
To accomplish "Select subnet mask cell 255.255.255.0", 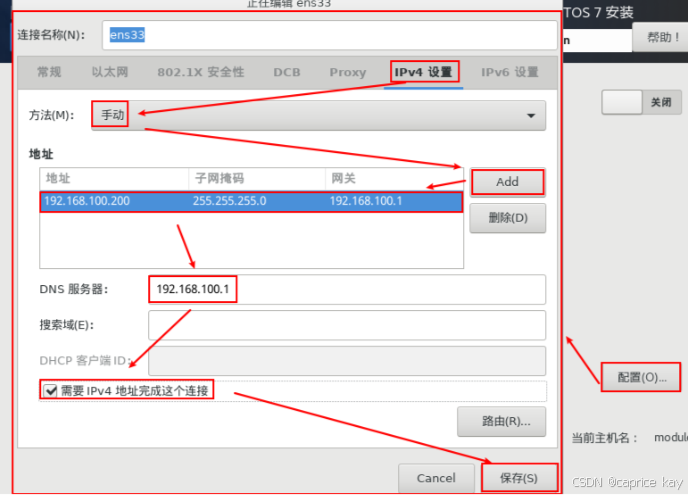I will 229,201.
